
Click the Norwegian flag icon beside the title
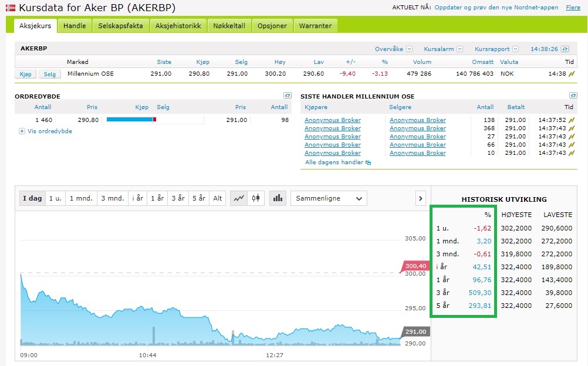(11, 8)
